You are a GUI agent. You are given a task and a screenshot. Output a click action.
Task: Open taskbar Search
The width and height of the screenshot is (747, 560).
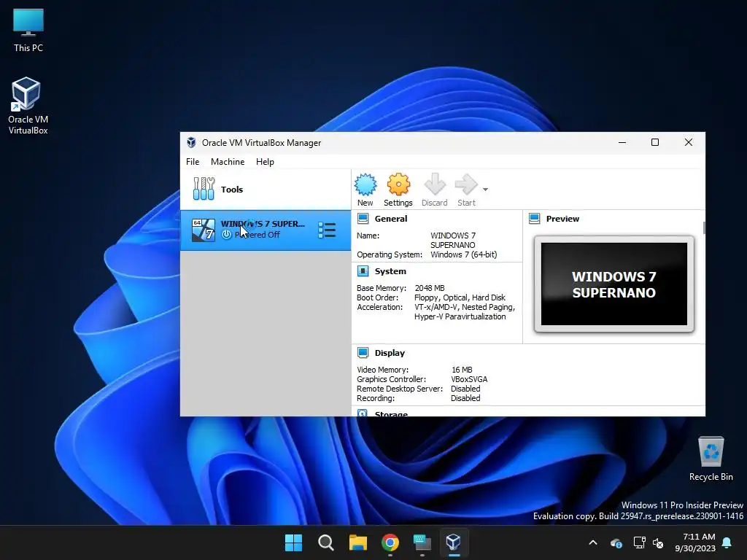click(326, 542)
